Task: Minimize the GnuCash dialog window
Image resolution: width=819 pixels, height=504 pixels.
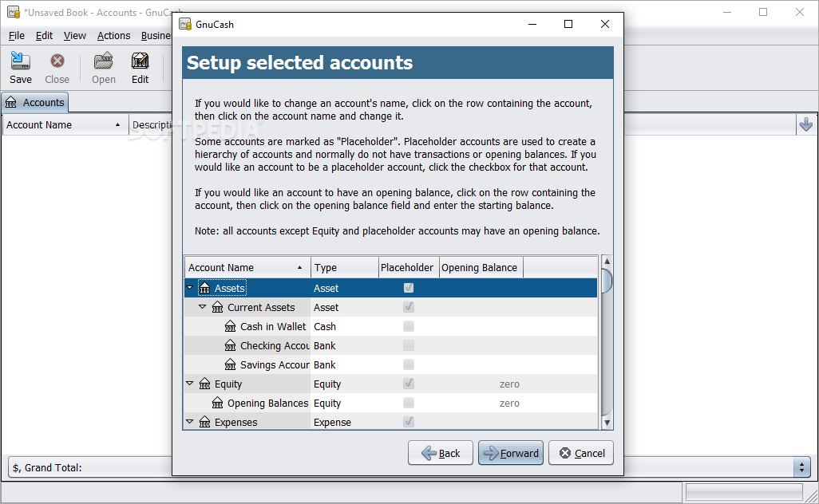Action: pyautogui.click(x=532, y=24)
